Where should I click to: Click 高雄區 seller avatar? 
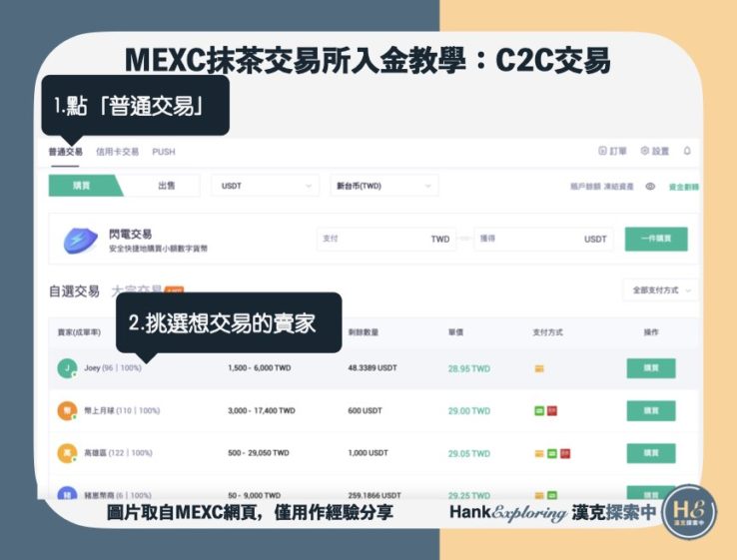point(67,453)
